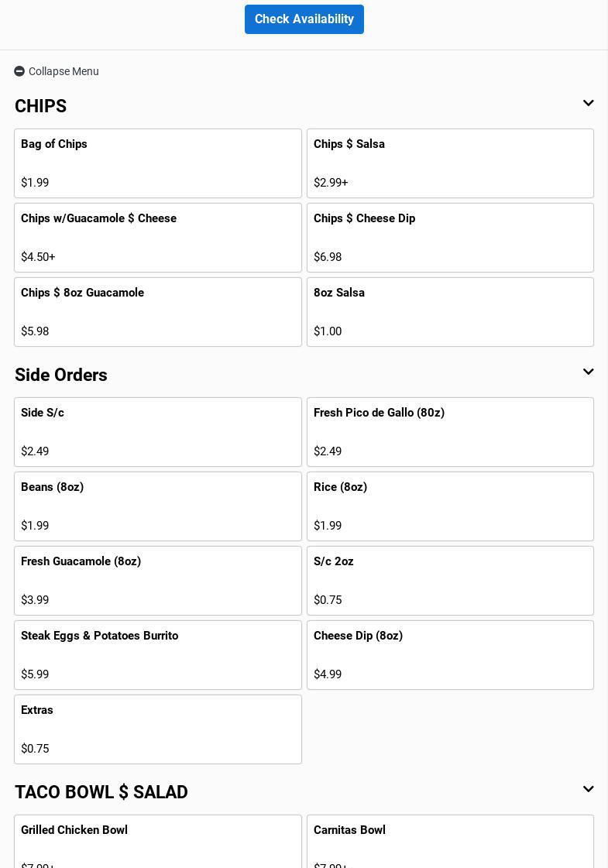
Task: Select the Chips $ Salsa item
Action: (450, 163)
